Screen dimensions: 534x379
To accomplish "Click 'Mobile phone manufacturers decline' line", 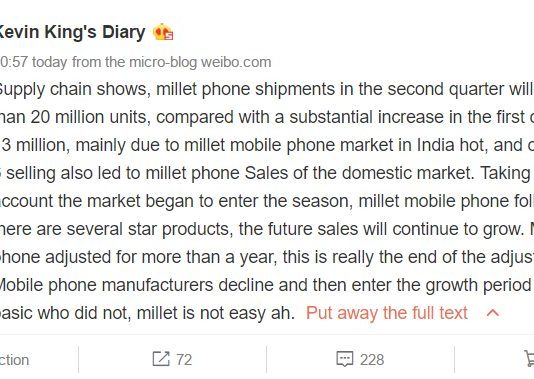I will [x=136, y=285].
